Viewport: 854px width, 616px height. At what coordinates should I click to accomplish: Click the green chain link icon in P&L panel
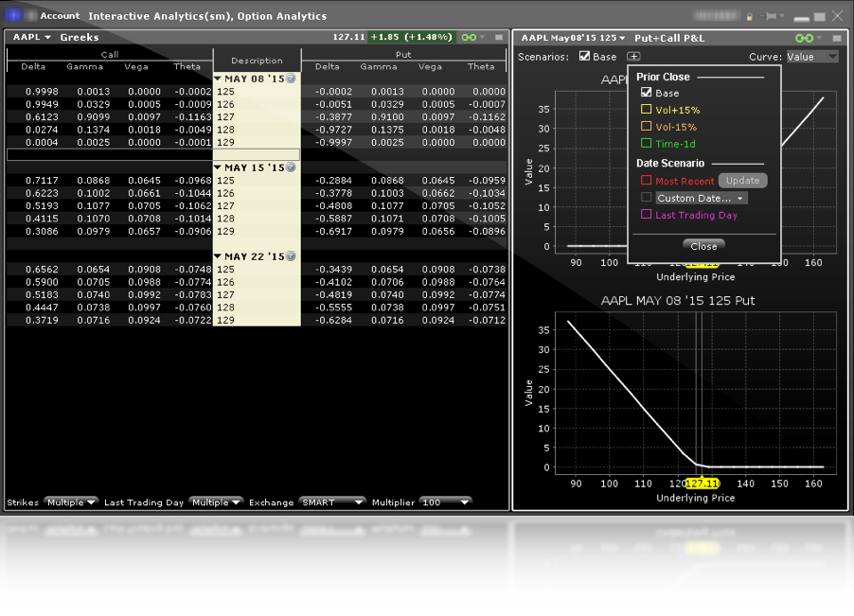pos(804,37)
